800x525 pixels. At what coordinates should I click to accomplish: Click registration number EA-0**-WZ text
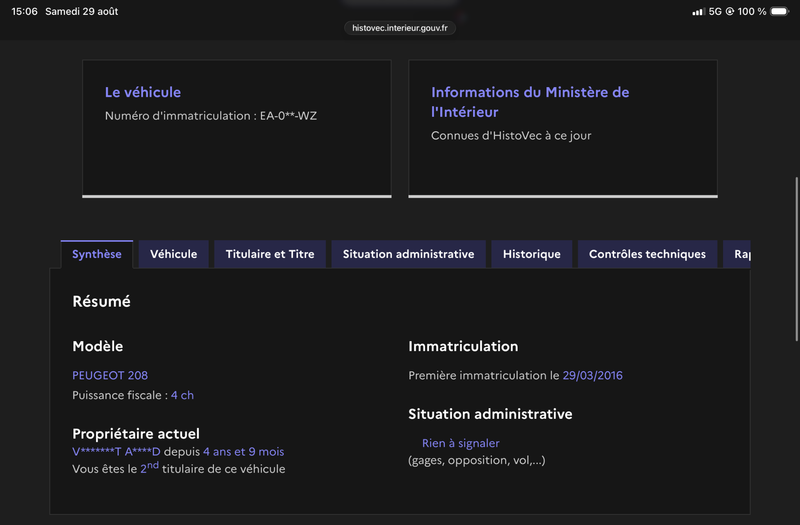point(288,116)
